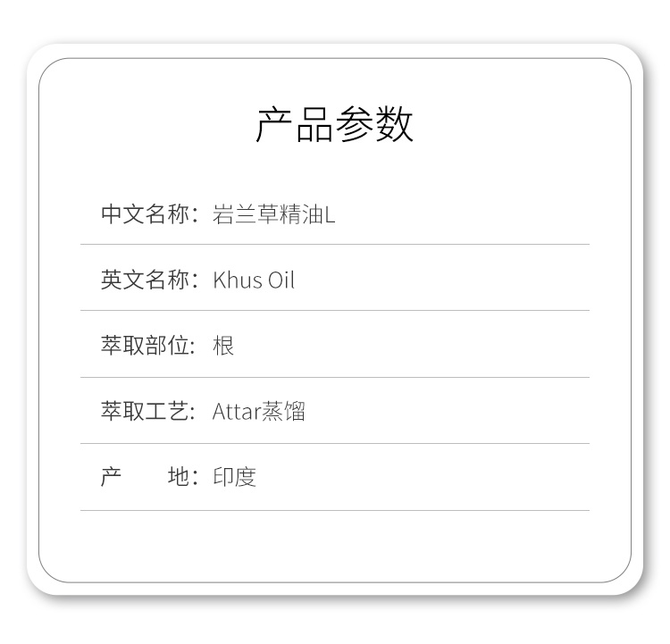Select the 英文名称 label
This screenshot has width=670, height=644.
(x=145, y=280)
